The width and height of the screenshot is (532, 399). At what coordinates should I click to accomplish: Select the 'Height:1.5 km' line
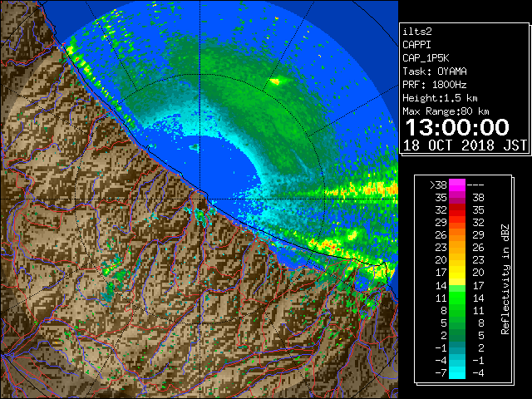(440, 98)
